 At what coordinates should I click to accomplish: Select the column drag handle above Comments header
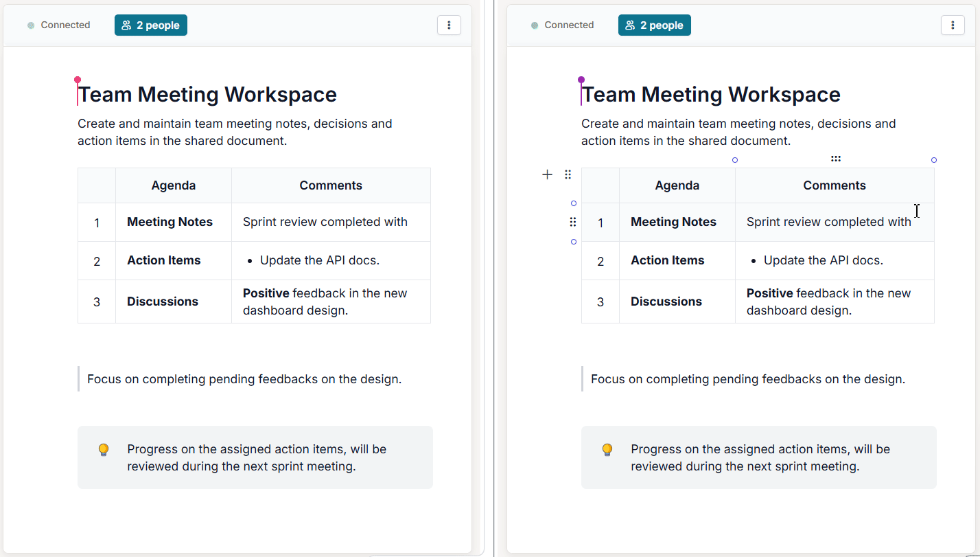click(835, 159)
